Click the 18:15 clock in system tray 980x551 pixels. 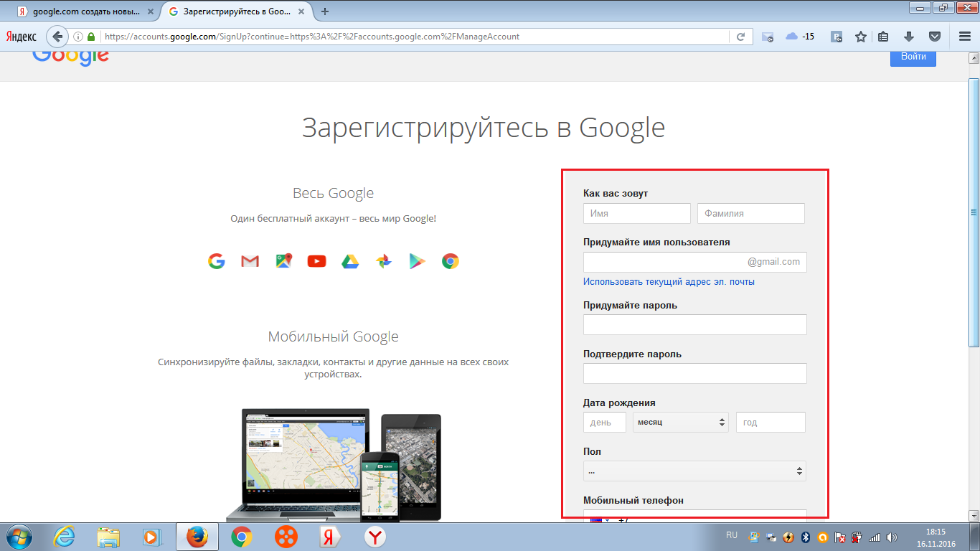[936, 532]
